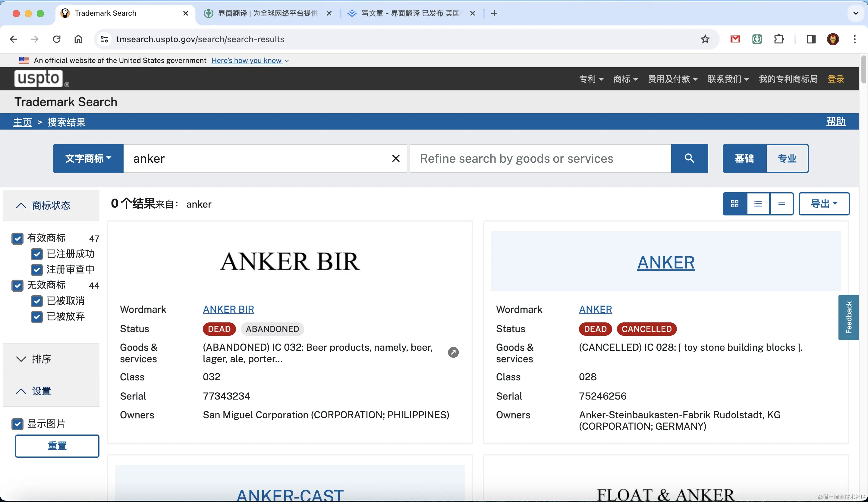Image resolution: width=868 pixels, height=502 pixels.
Task: Click the 重置 reset button
Action: click(57, 446)
